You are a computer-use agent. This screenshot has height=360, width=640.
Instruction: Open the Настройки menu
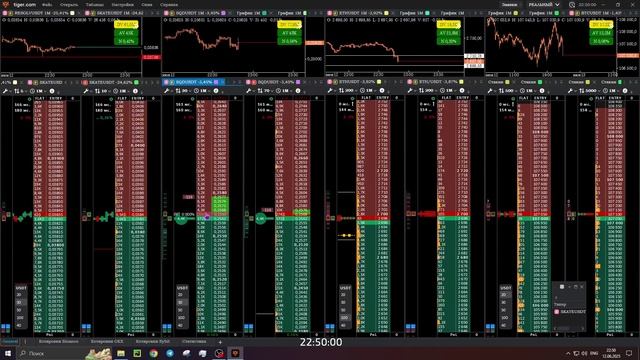(x=122, y=4)
